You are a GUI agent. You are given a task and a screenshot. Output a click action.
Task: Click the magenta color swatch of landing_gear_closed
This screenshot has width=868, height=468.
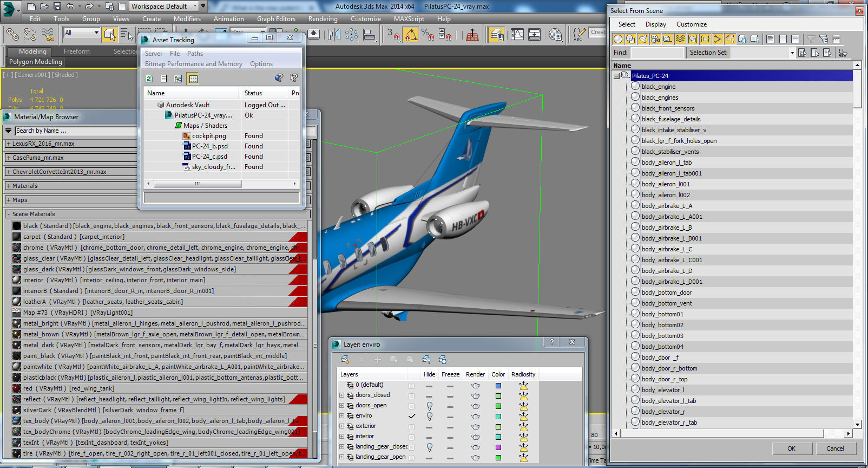coord(498,447)
